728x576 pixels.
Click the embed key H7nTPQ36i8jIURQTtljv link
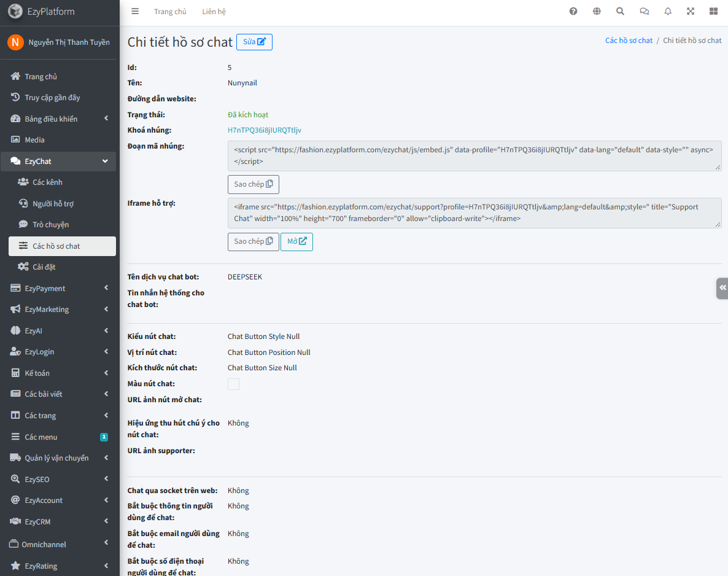(x=264, y=130)
